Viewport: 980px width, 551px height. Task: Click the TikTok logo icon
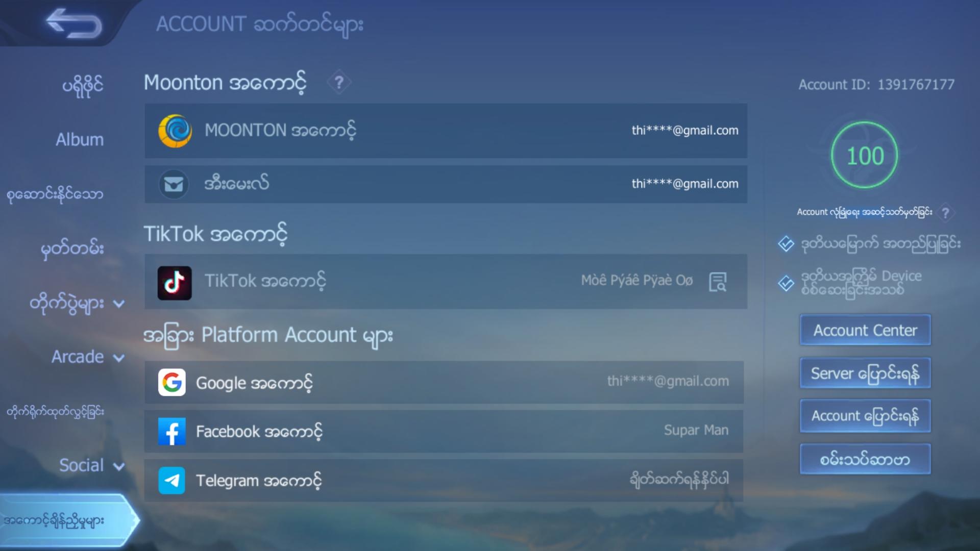175,283
